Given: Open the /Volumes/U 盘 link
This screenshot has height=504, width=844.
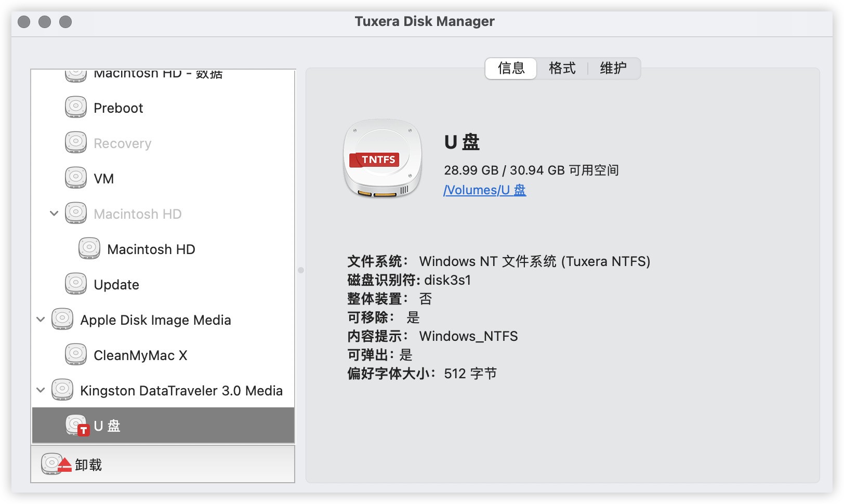Looking at the screenshot, I should click(484, 190).
